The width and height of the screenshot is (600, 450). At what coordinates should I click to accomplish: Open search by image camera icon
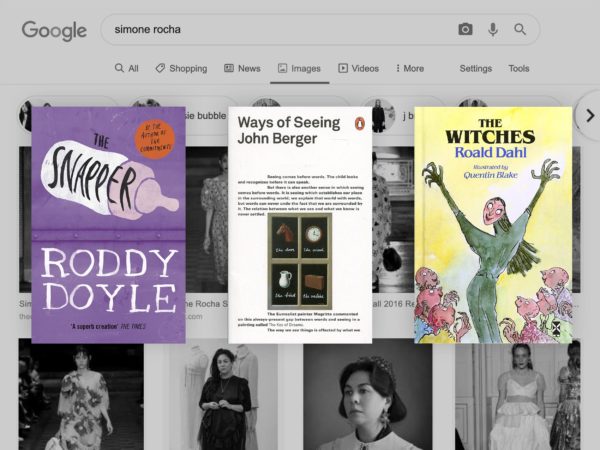click(465, 29)
